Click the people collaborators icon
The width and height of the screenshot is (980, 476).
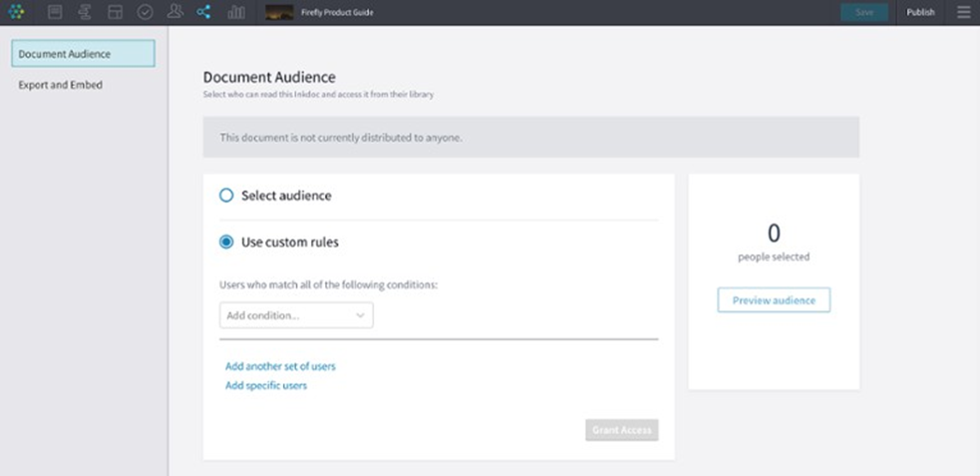(175, 12)
